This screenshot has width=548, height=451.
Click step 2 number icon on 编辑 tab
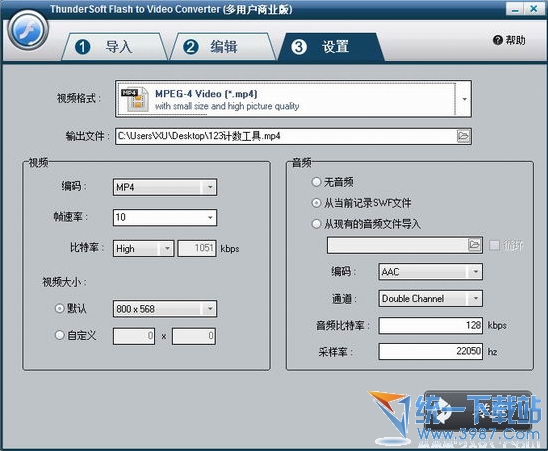(191, 47)
